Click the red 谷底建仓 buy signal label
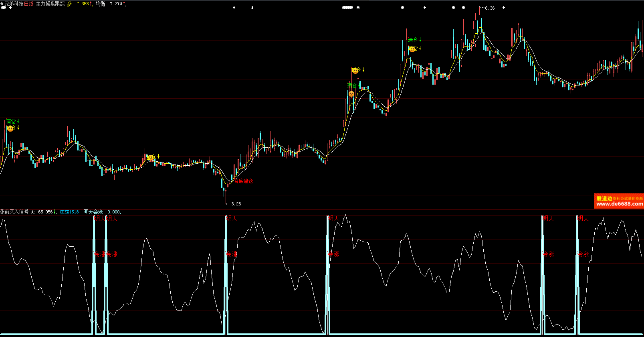Image resolution: width=644 pixels, height=337 pixels. (243, 181)
